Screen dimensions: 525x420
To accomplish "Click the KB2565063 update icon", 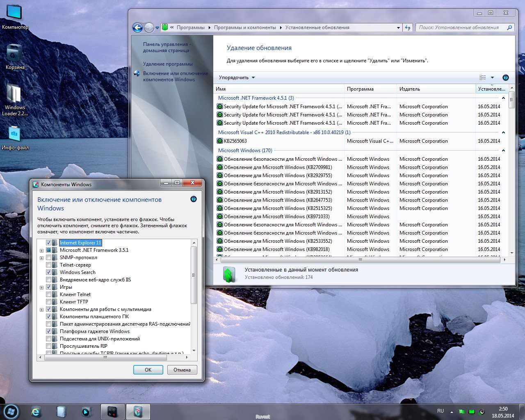I will coord(220,141).
